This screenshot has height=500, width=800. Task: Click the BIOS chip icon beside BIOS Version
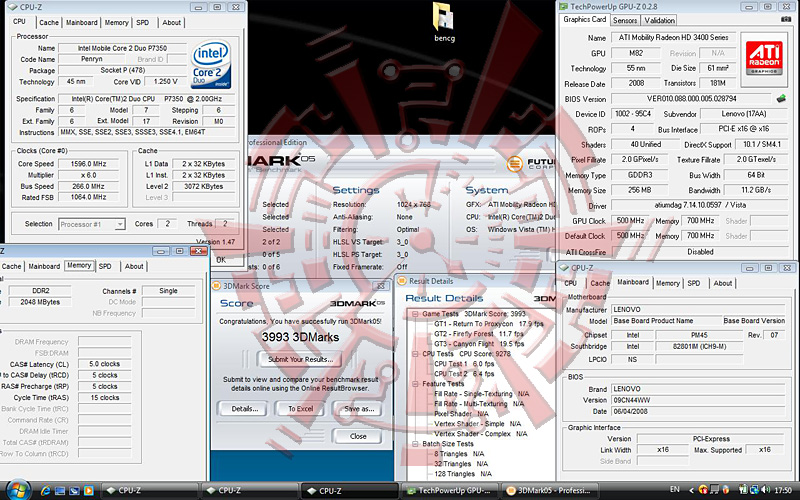781,98
